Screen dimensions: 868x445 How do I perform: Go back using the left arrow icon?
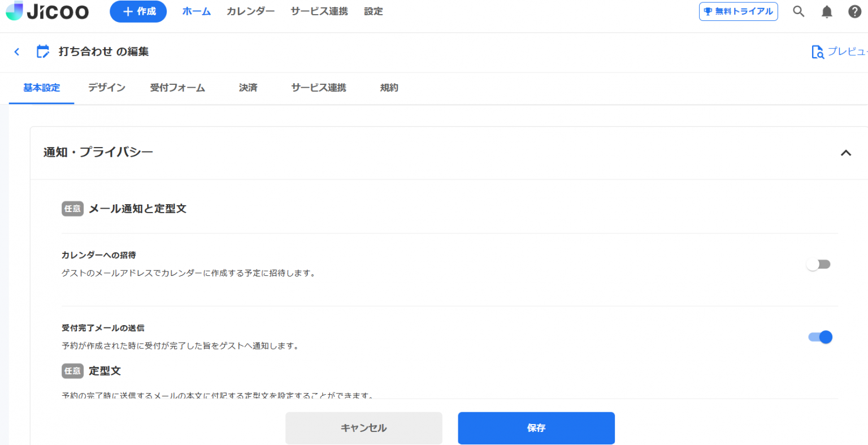click(16, 51)
